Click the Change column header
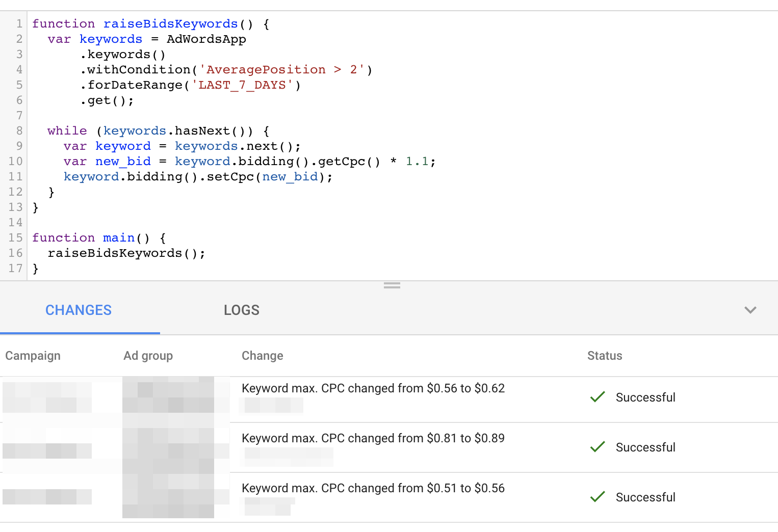The width and height of the screenshot is (778, 532). coord(262,356)
